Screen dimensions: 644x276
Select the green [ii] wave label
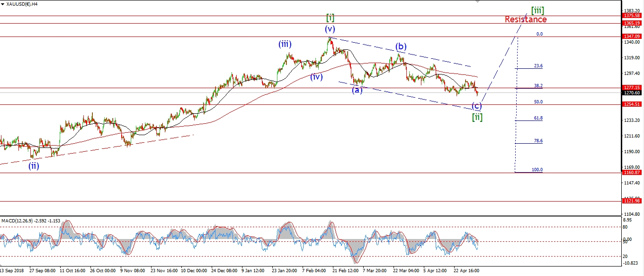[477, 117]
